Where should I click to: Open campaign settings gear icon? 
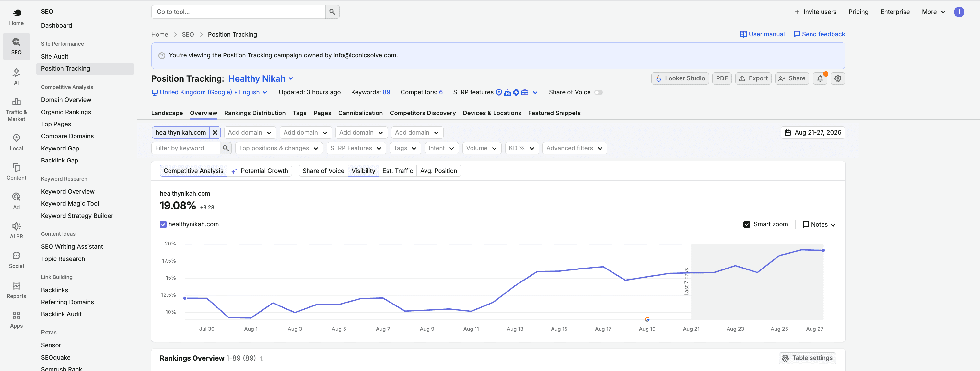coord(838,78)
